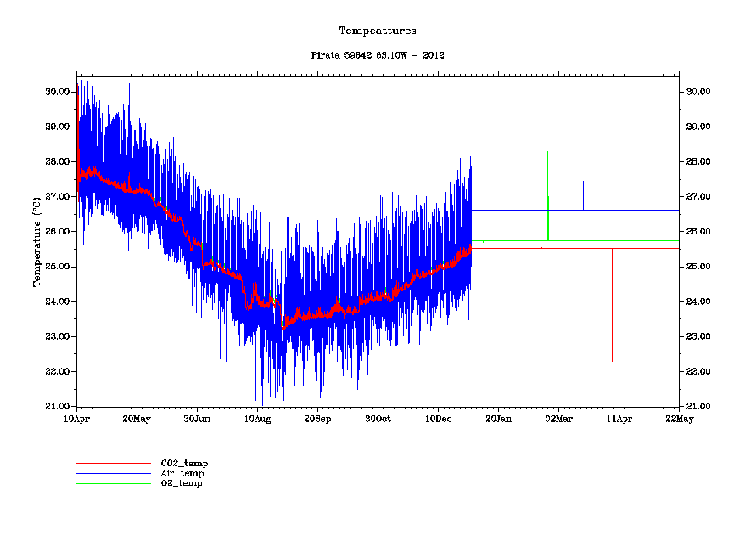
Task: Click the line sample beside CO2_temp legend
Action: [113, 463]
